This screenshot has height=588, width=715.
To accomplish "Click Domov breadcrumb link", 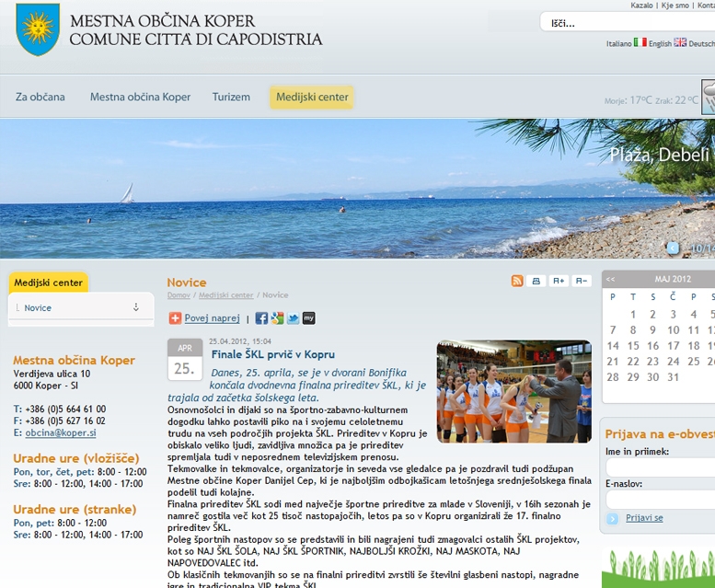I will point(179,295).
